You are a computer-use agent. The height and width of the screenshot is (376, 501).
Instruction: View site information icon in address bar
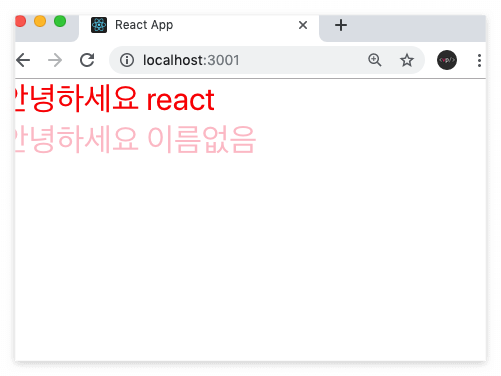pos(127,60)
